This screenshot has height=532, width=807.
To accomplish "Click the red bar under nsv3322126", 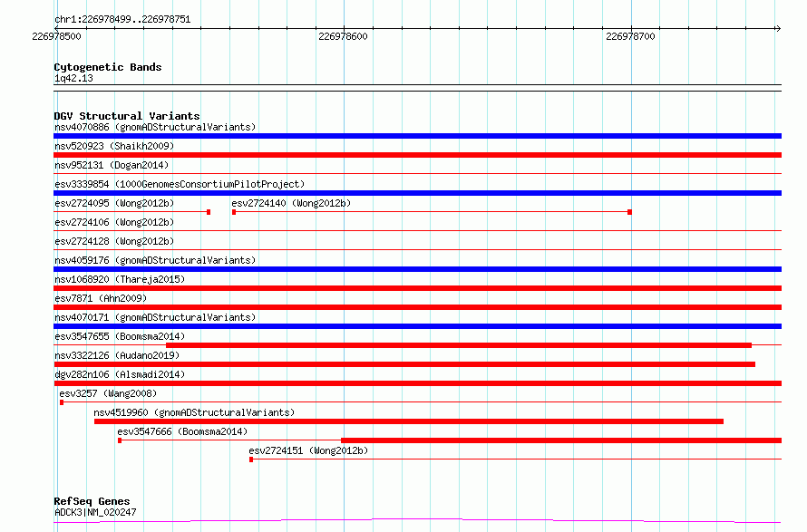I will pos(404,364).
